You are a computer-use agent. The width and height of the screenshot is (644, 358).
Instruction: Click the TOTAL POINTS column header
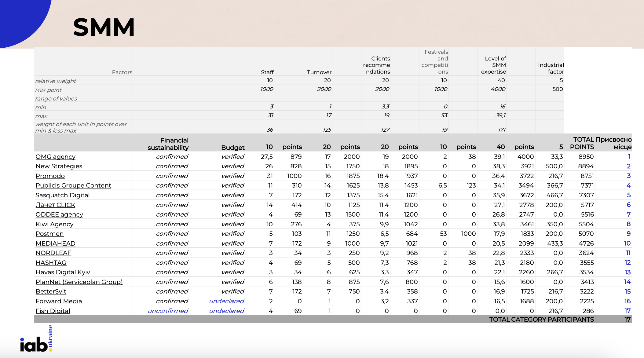582,143
